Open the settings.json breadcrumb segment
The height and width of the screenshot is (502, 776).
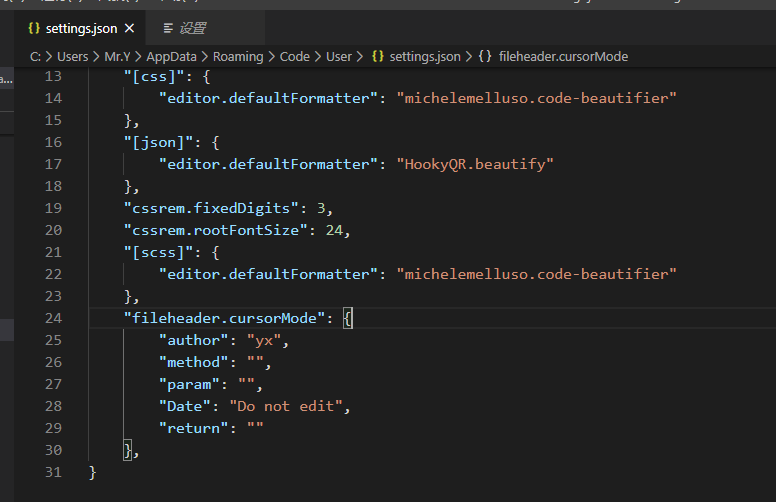[x=425, y=56]
